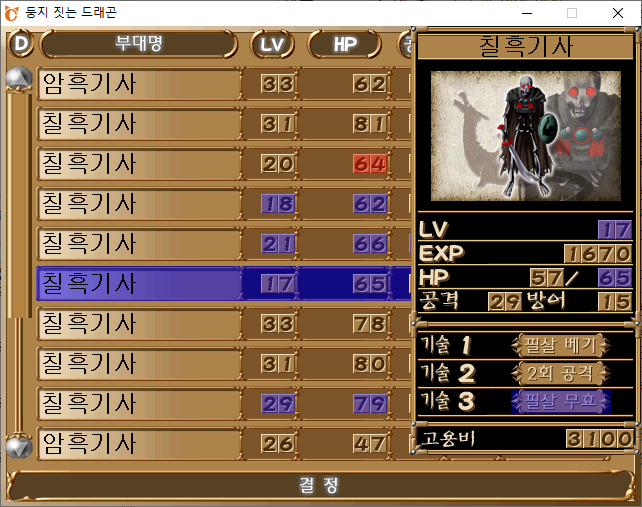Click the scroll up gem arrow
Viewport: 642px width, 507px height.
click(x=19, y=78)
